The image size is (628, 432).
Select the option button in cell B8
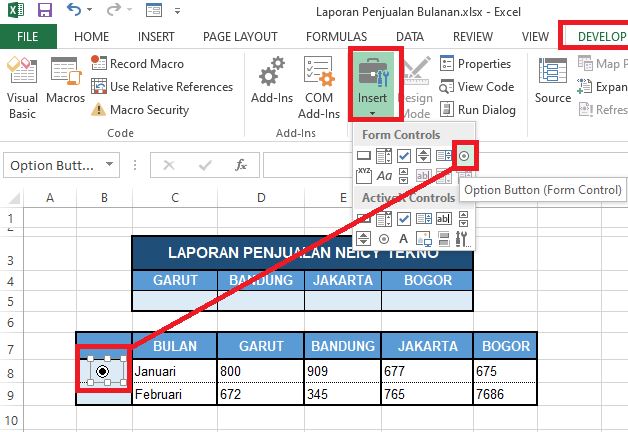(103, 372)
